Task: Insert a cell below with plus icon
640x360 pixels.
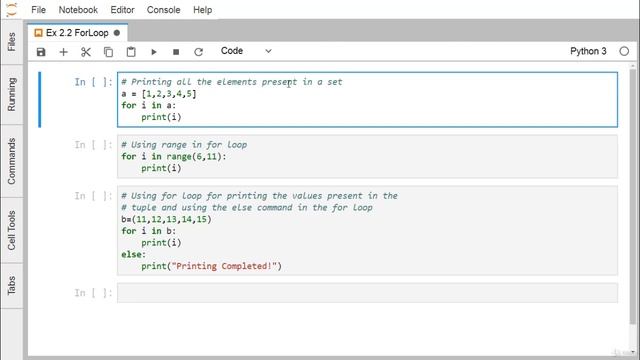Action: pyautogui.click(x=63, y=52)
